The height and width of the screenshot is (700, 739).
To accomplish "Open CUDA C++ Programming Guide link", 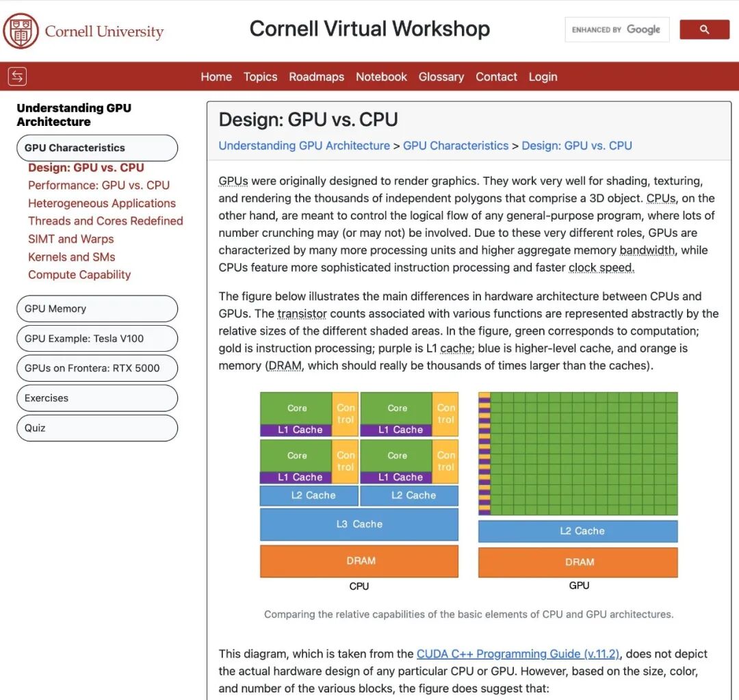I will (519, 653).
